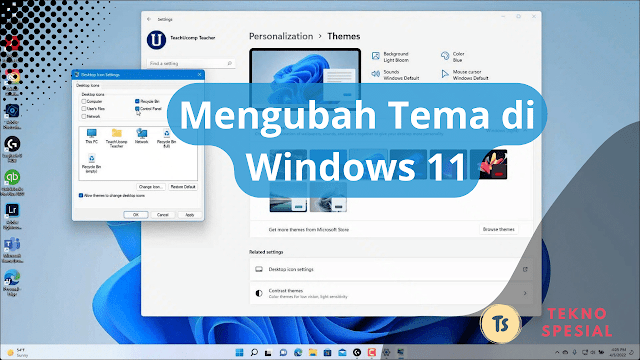Open Task View on the taskbar
Viewport: 640px width, 360px height.
point(268,352)
